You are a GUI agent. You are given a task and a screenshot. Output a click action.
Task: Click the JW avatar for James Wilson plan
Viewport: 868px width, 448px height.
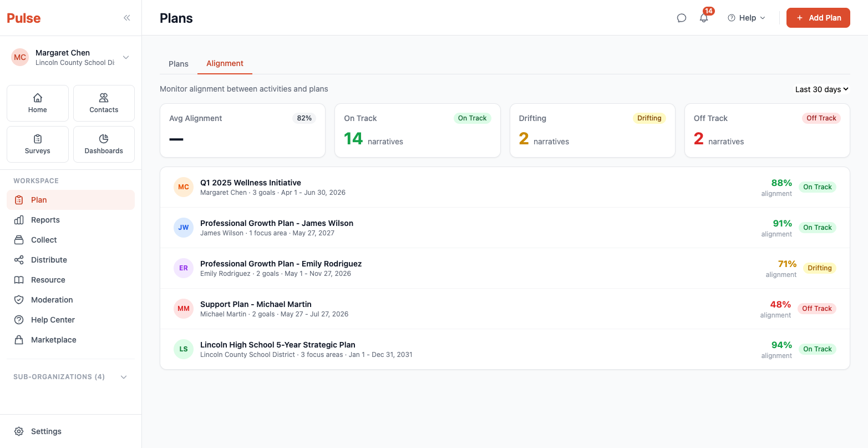click(x=184, y=228)
